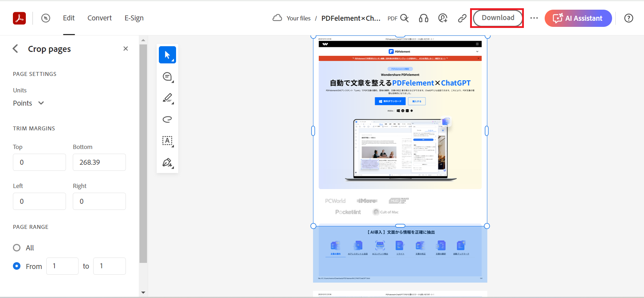This screenshot has width=644, height=298.
Task: Click the left panel scrollbar thumb
Action: coord(143,154)
